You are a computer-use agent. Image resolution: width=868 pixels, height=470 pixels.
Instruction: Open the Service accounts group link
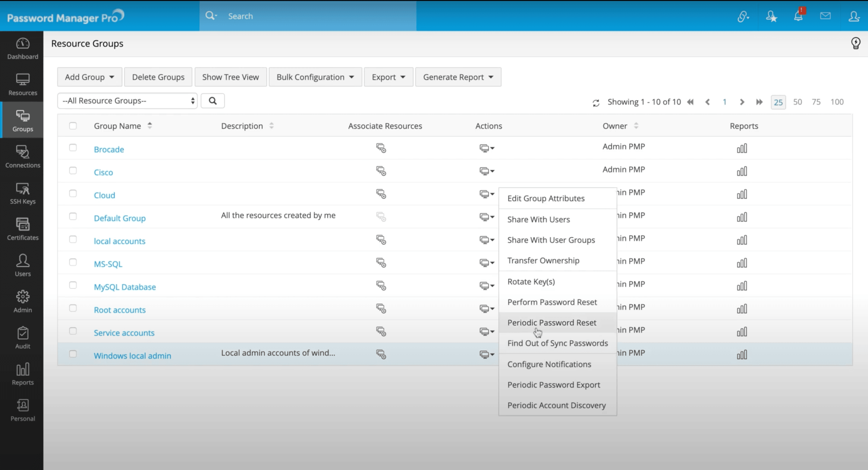124,333
